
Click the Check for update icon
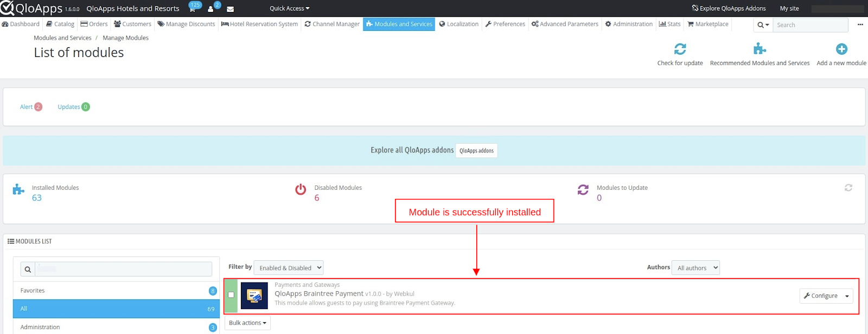pyautogui.click(x=680, y=49)
